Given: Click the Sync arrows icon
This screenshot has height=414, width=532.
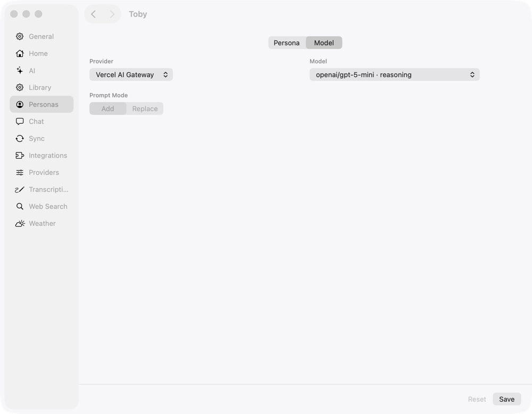Looking at the screenshot, I should coord(20,138).
